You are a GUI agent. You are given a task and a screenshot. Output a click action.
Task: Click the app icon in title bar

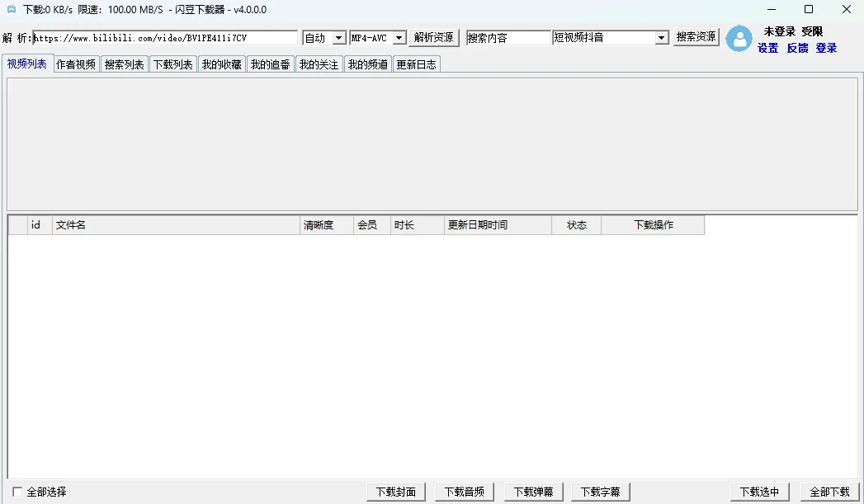pos(12,10)
